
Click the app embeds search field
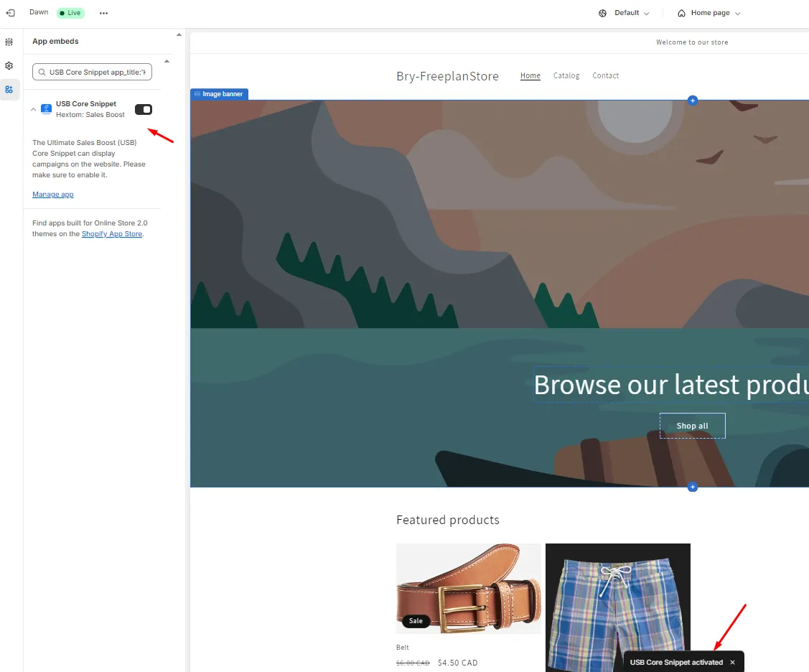[92, 72]
